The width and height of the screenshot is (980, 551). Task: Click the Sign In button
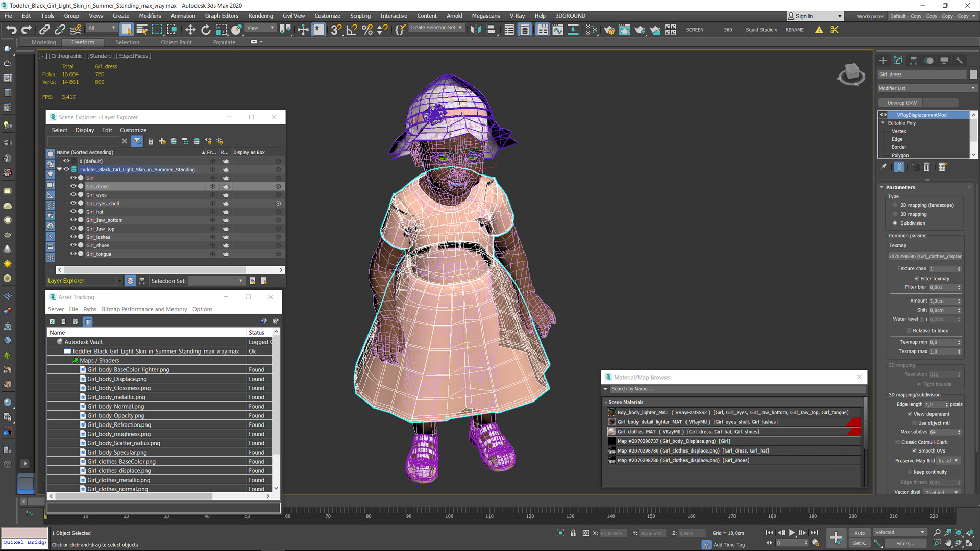(x=815, y=16)
